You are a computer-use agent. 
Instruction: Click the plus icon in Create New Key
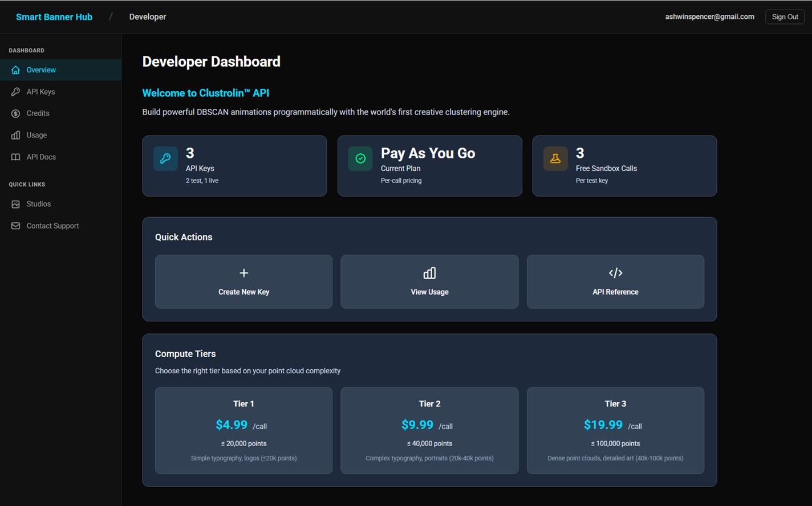pos(243,273)
